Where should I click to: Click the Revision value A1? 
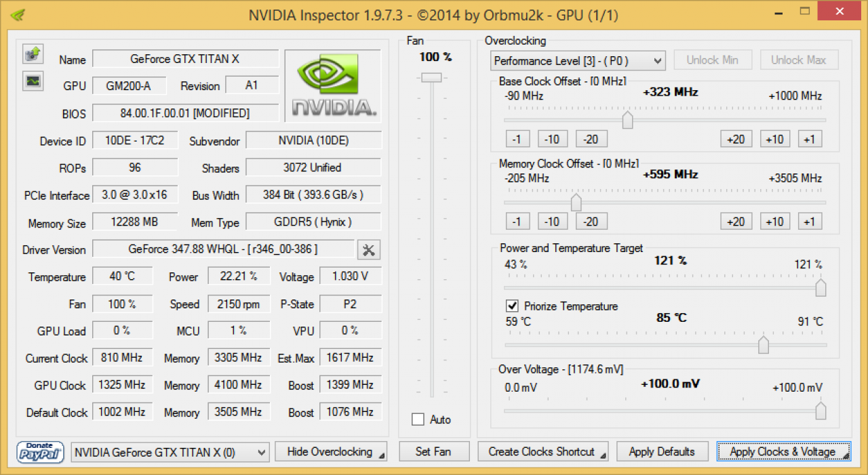click(252, 86)
